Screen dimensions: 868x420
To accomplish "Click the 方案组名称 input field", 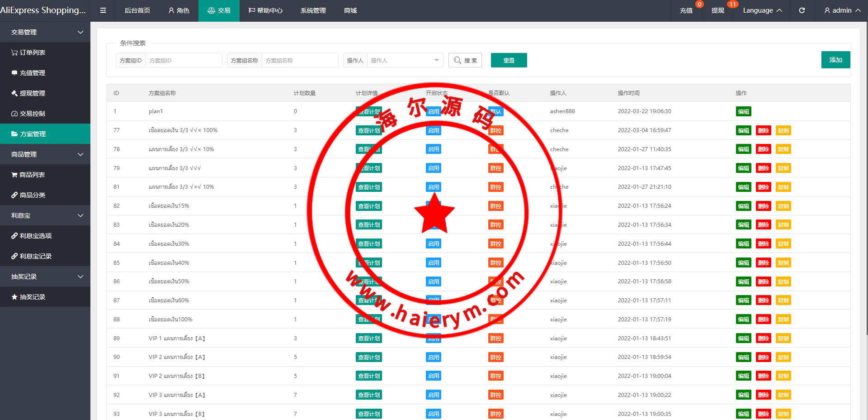I will [x=300, y=60].
